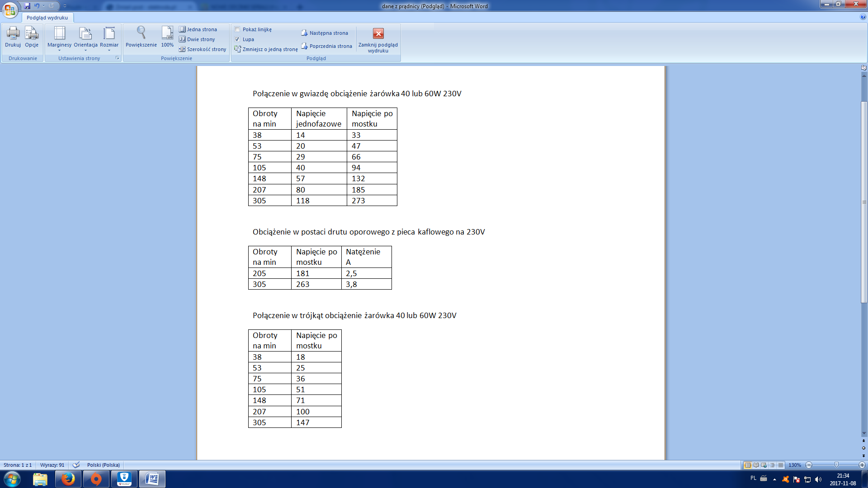Expand the Rozmiar paper size dropdown
The height and width of the screenshot is (488, 868).
tap(109, 38)
